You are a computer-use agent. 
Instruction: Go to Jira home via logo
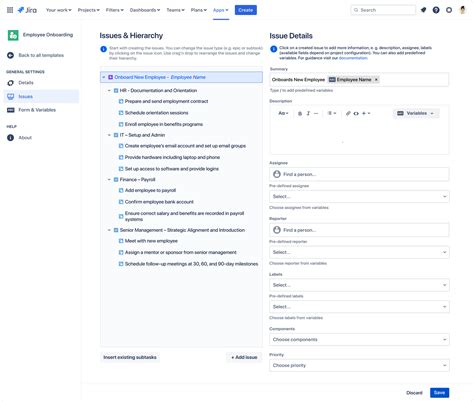coord(27,10)
